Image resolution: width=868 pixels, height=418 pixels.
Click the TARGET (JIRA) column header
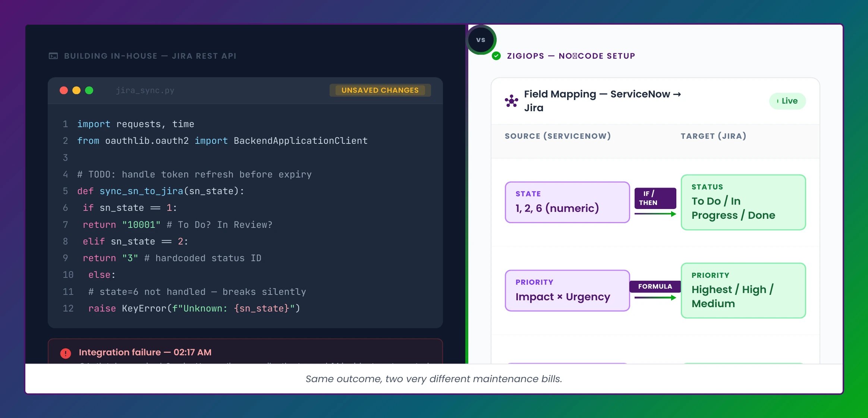coord(714,136)
